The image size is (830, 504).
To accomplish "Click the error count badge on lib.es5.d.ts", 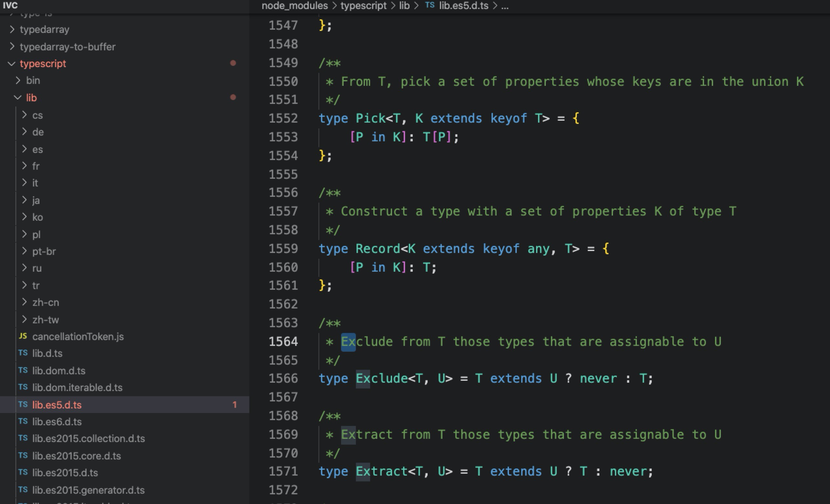I will (x=234, y=405).
